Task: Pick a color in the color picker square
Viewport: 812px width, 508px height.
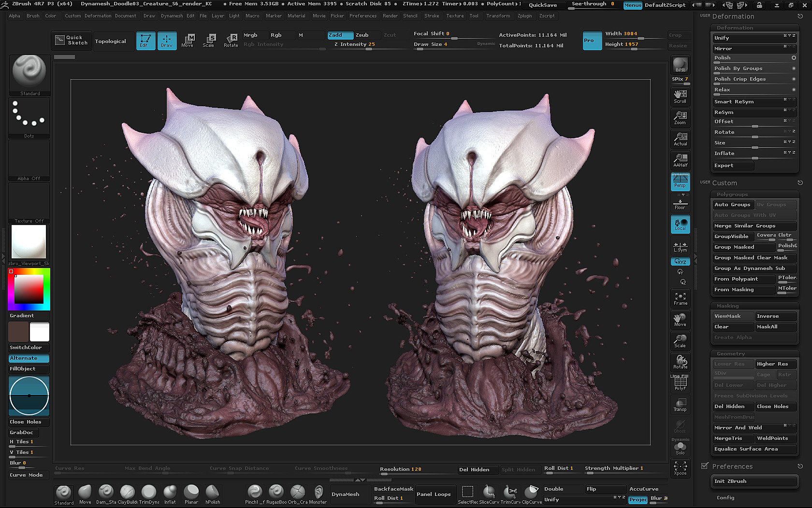Action: [29, 289]
